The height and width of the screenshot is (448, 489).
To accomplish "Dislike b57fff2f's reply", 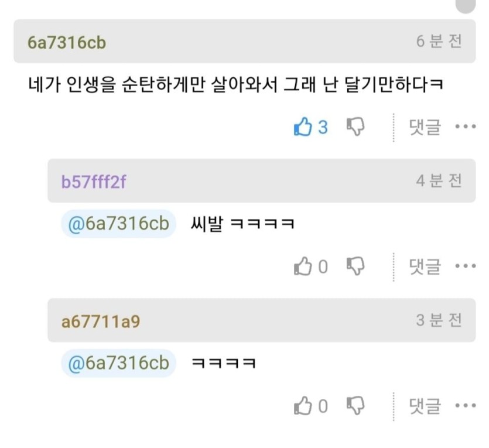I will (355, 266).
